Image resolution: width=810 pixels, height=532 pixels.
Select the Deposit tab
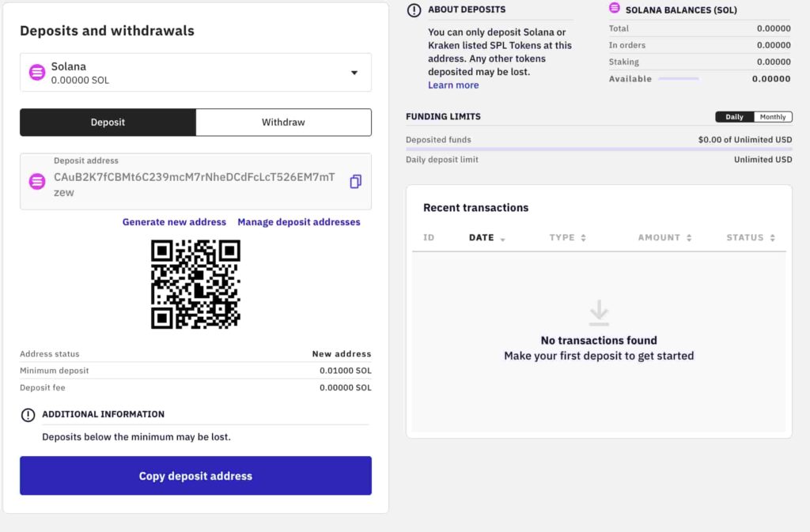108,122
